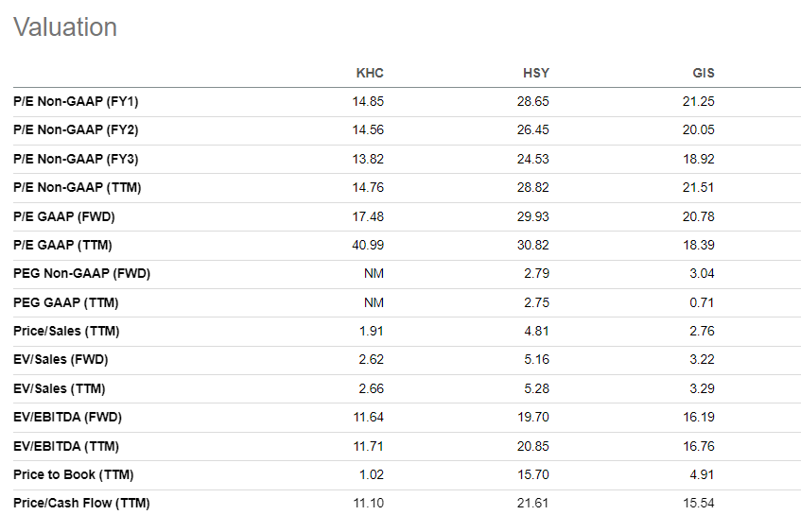The width and height of the screenshot is (801, 532).
Task: Click the KHC column header
Action: [x=369, y=73]
